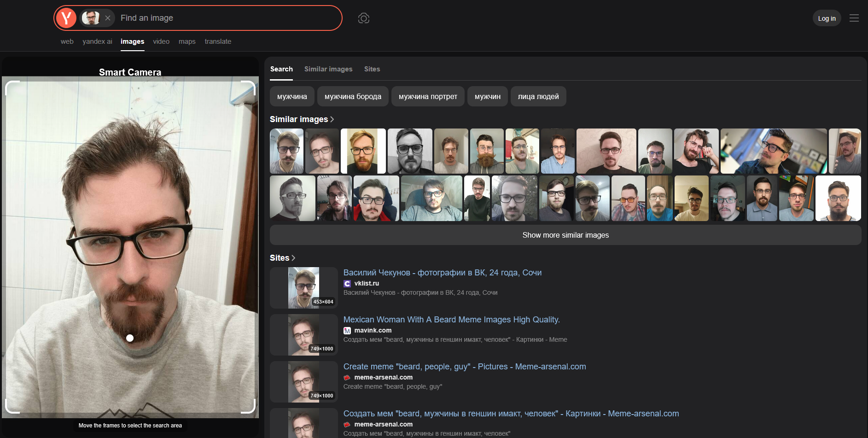868x438 pixels.
Task: Open the black-and-white similar image
Action: pyautogui.click(x=410, y=151)
